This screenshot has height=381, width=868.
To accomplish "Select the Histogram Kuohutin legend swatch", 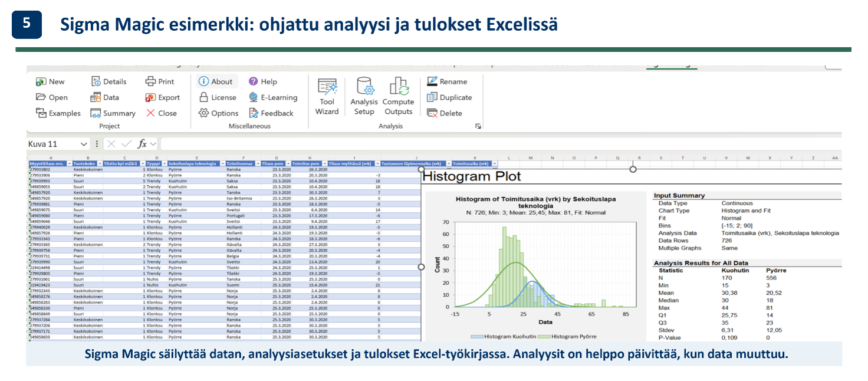I will (x=476, y=337).
